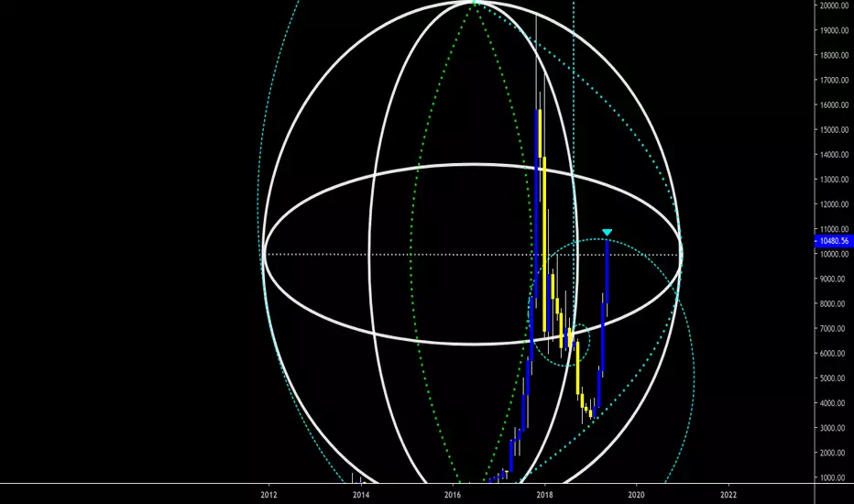The height and width of the screenshot is (504, 854).
Task: Click the 2022 label on time axis
Action: click(x=728, y=495)
